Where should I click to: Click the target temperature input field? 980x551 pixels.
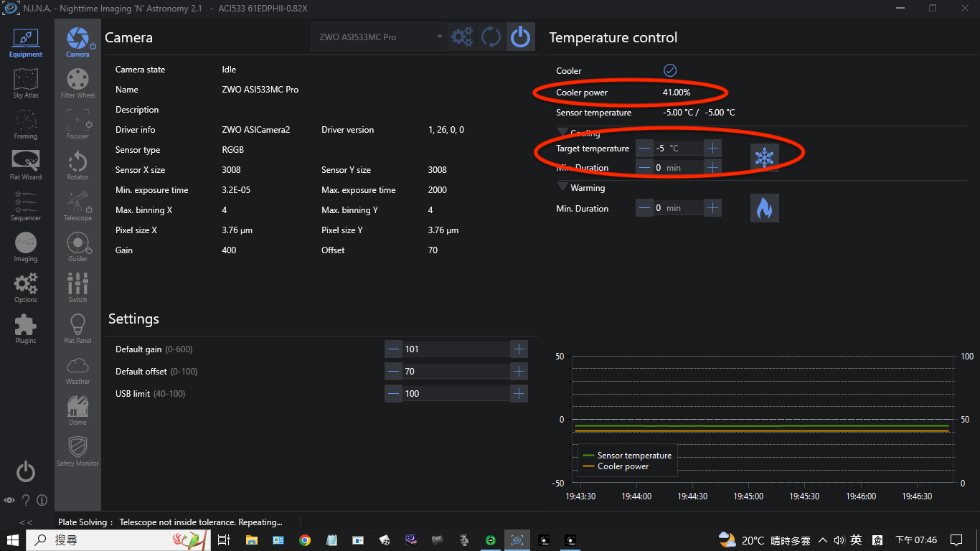coord(679,148)
